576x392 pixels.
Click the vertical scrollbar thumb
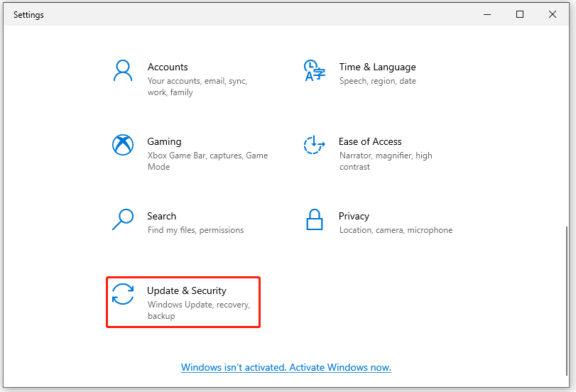(567, 301)
